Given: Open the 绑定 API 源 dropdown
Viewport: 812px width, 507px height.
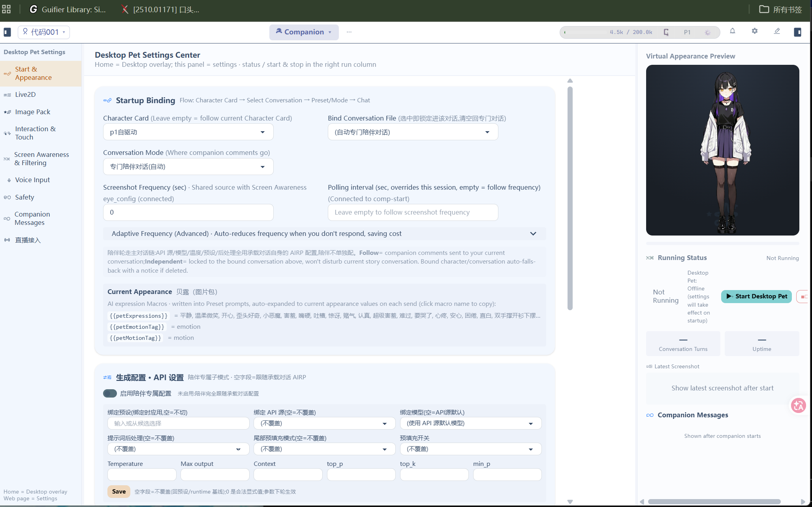Looking at the screenshot, I should [x=324, y=423].
